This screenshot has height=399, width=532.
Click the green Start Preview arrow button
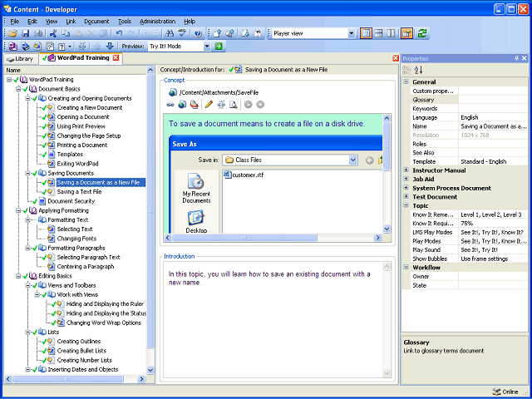point(219,47)
